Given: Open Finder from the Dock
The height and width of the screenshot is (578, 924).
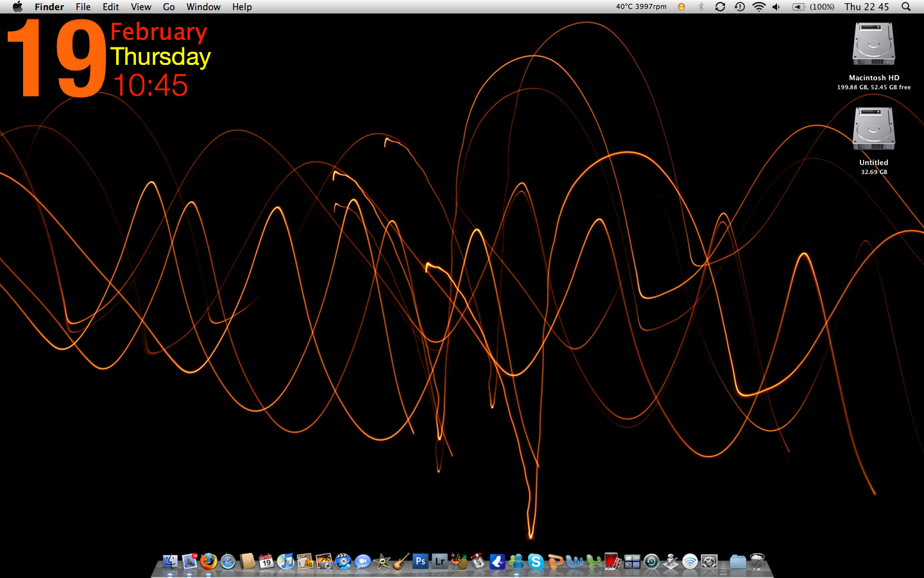Looking at the screenshot, I should [x=170, y=562].
